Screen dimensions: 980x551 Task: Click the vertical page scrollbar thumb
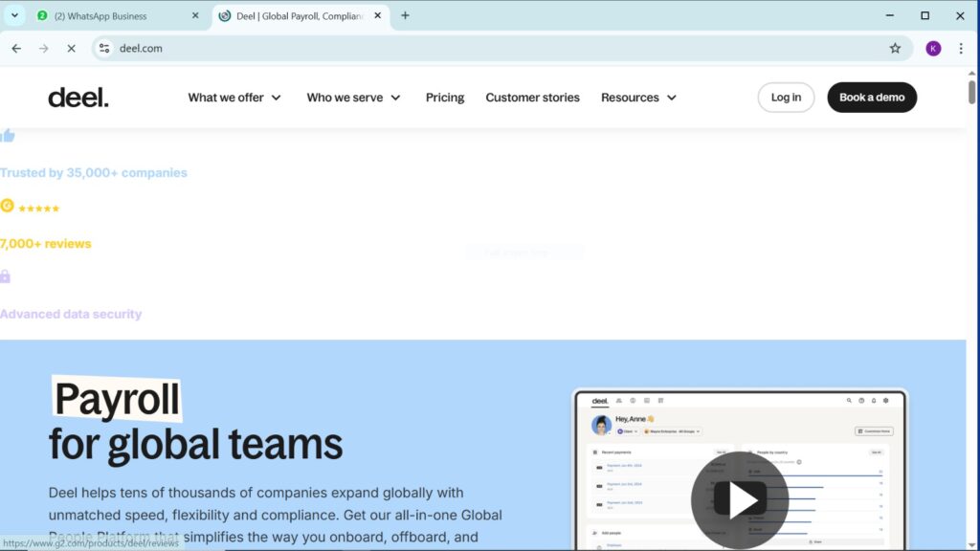tap(971, 92)
